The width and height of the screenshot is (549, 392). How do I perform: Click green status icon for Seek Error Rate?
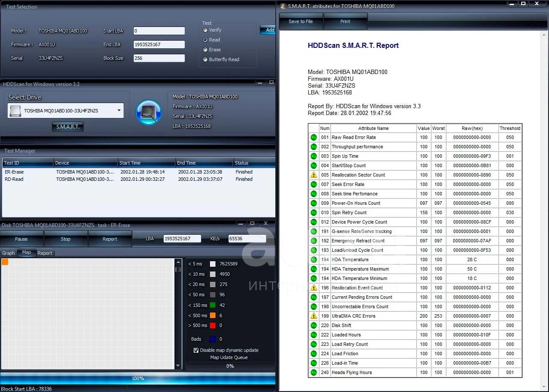click(314, 184)
